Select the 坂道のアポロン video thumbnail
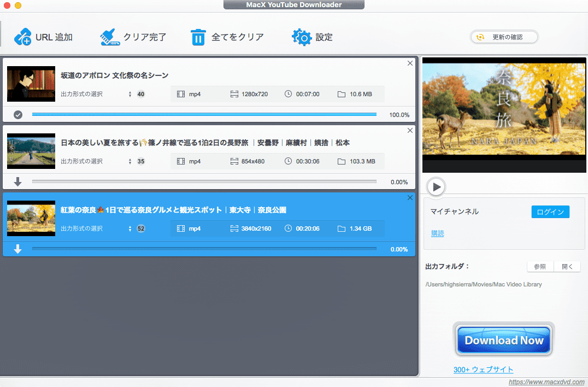 point(31,84)
